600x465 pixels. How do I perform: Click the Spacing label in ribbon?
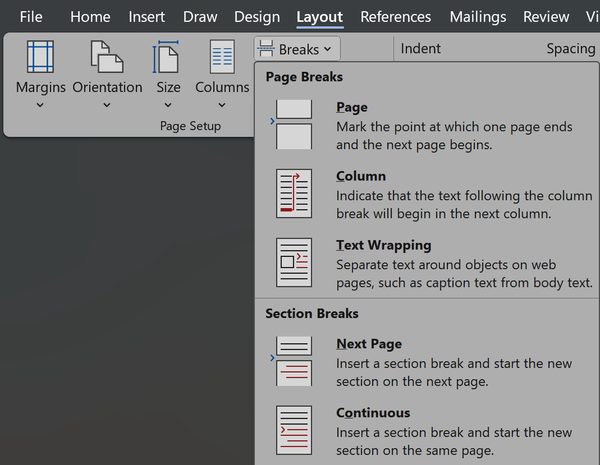point(571,49)
